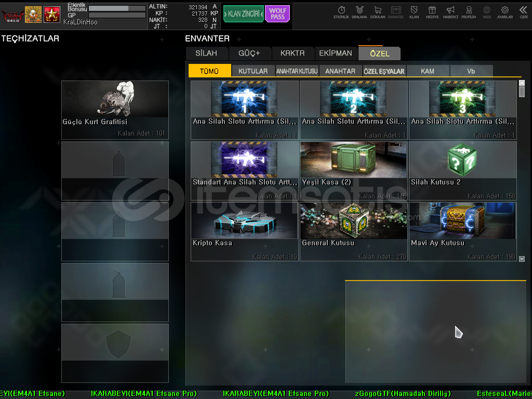Image resolution: width=532 pixels, height=399 pixels.
Task: Click ticker entry zGogoGTF(Hamadah Diriliş)
Action: click(x=403, y=394)
